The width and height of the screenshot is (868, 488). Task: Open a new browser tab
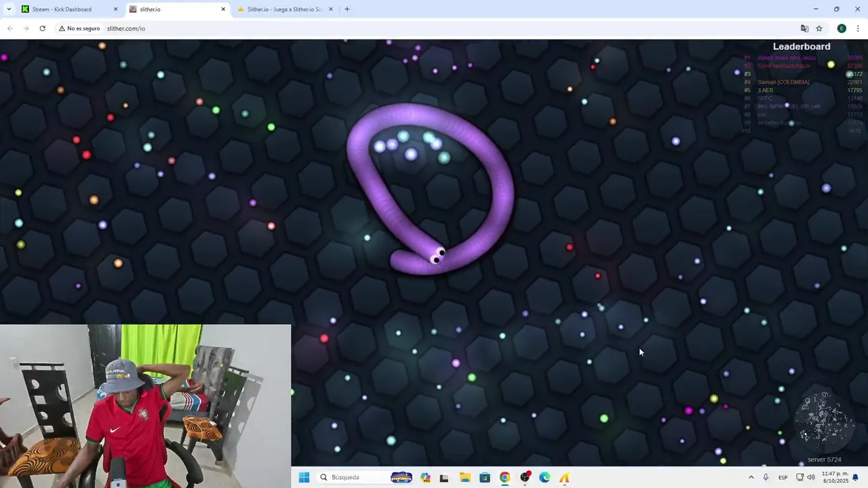347,9
